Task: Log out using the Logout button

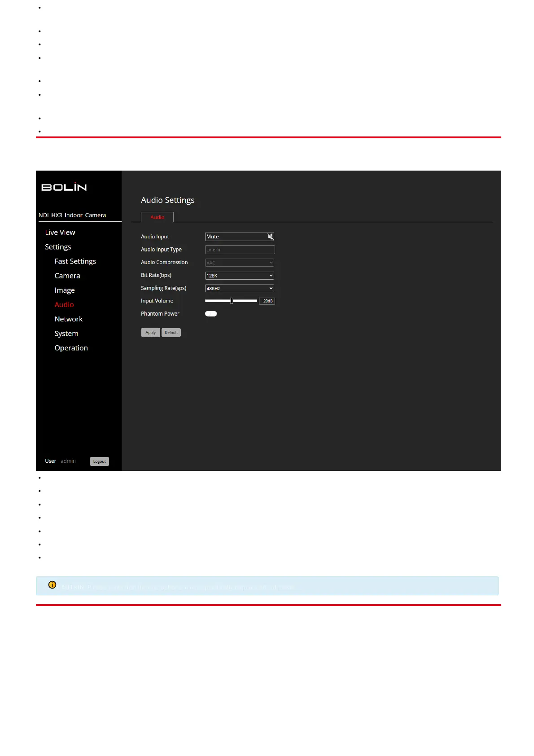Action: (x=99, y=462)
